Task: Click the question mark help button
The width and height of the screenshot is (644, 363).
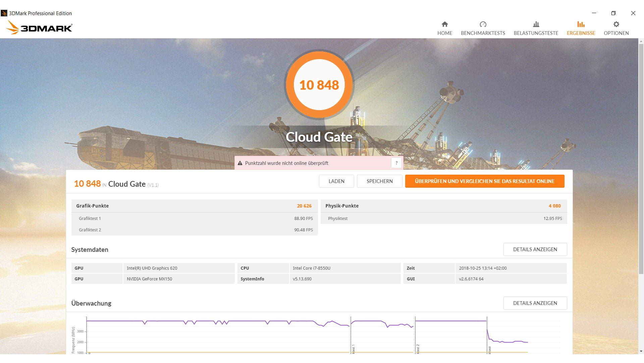Action: pos(396,163)
